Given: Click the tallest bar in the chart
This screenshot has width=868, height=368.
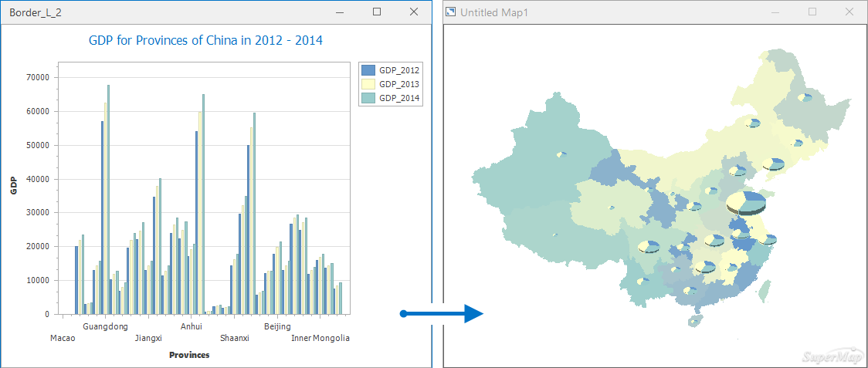Looking at the screenshot, I should coord(108,199).
